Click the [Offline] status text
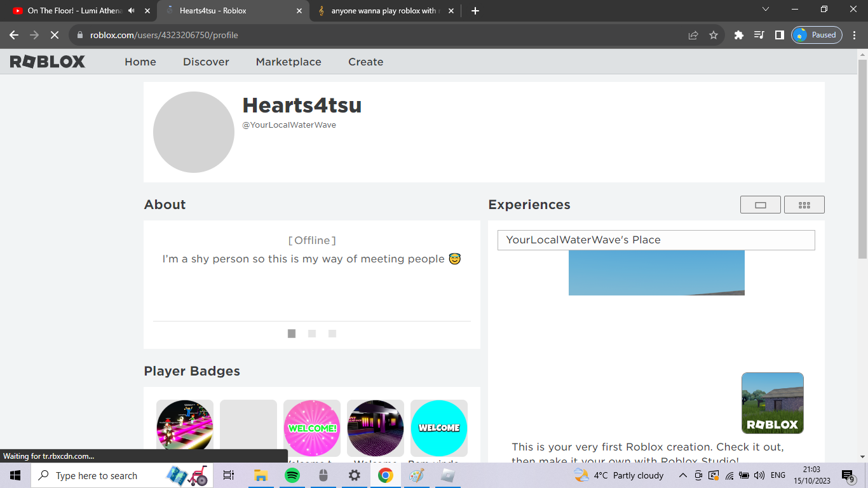 point(312,240)
